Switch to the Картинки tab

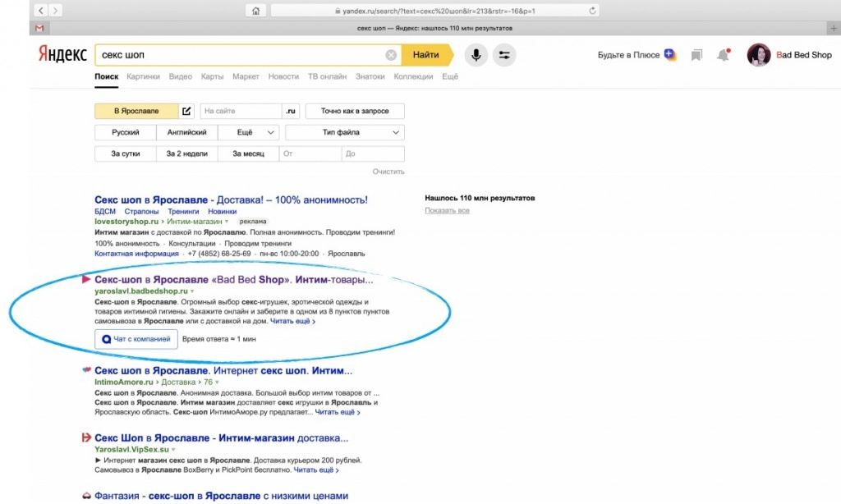[x=143, y=76]
